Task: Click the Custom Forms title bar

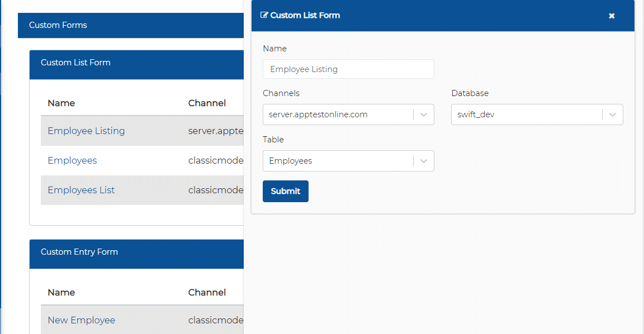Action: click(58, 25)
